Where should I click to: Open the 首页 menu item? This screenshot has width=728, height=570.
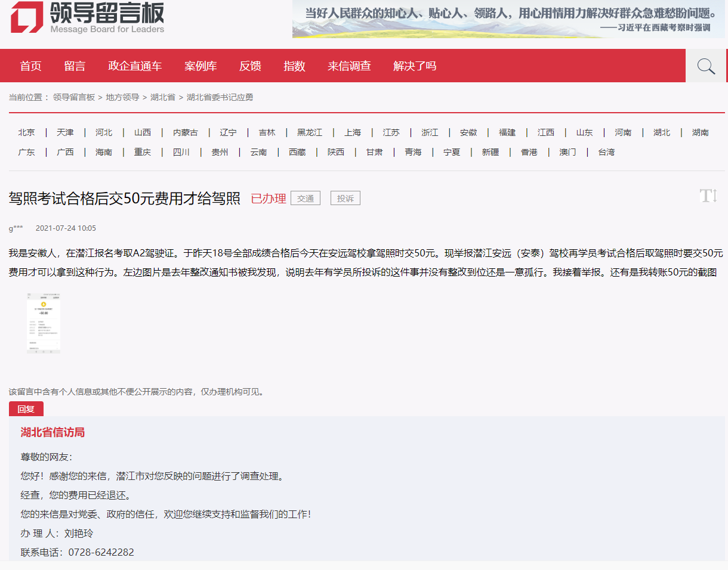click(30, 66)
